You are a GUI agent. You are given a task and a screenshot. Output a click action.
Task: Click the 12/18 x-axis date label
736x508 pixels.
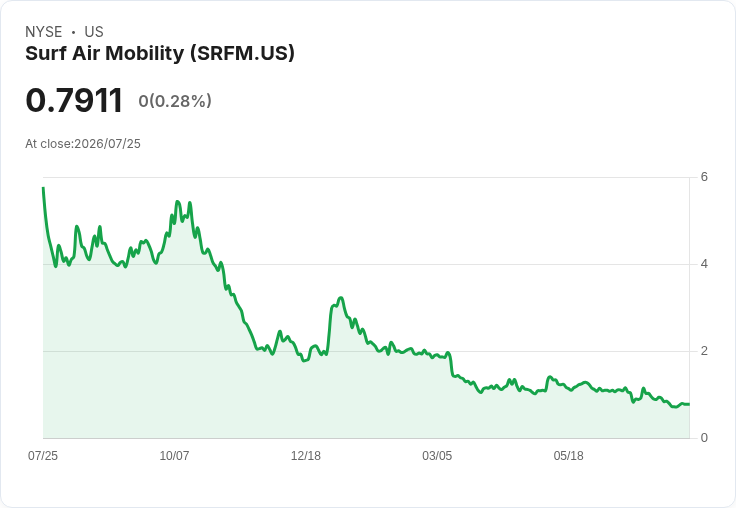click(x=306, y=455)
